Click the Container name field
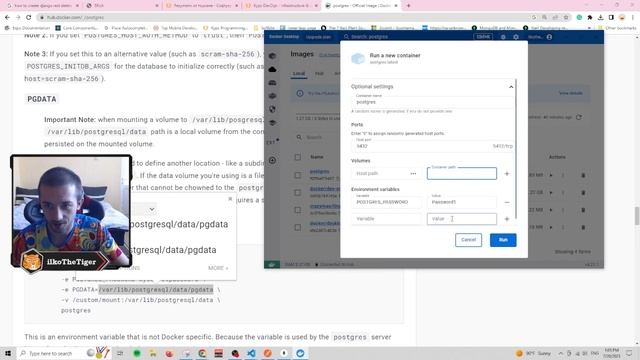 pos(432,102)
